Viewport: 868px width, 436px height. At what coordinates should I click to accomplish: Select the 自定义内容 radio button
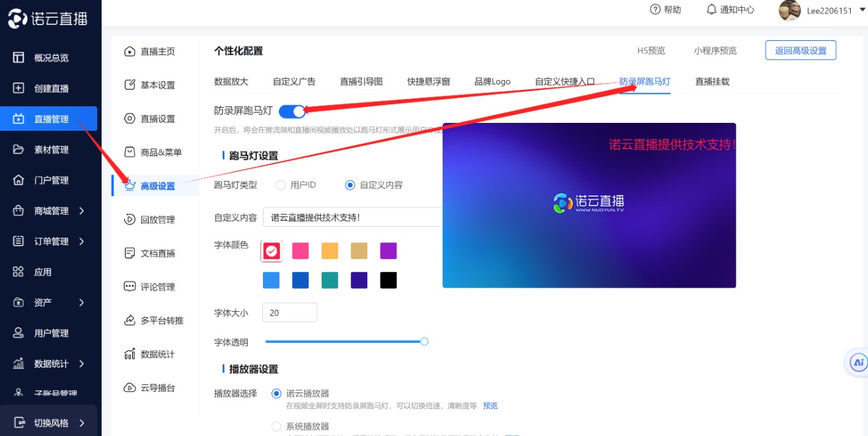(350, 185)
